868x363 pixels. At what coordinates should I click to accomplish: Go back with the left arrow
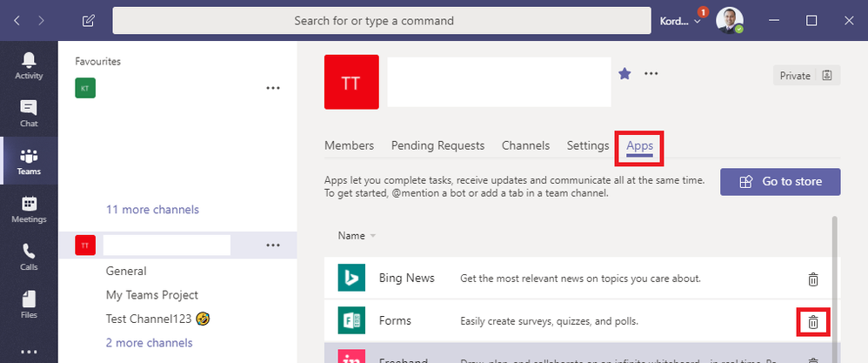click(17, 21)
